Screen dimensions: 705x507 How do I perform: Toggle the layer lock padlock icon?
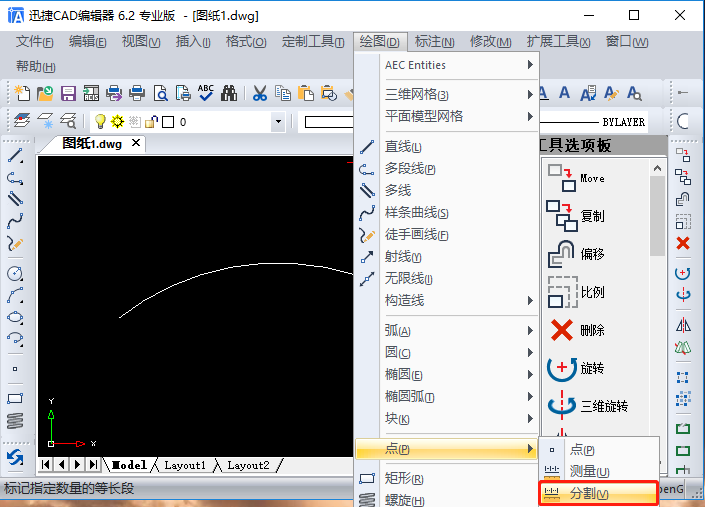[152, 121]
